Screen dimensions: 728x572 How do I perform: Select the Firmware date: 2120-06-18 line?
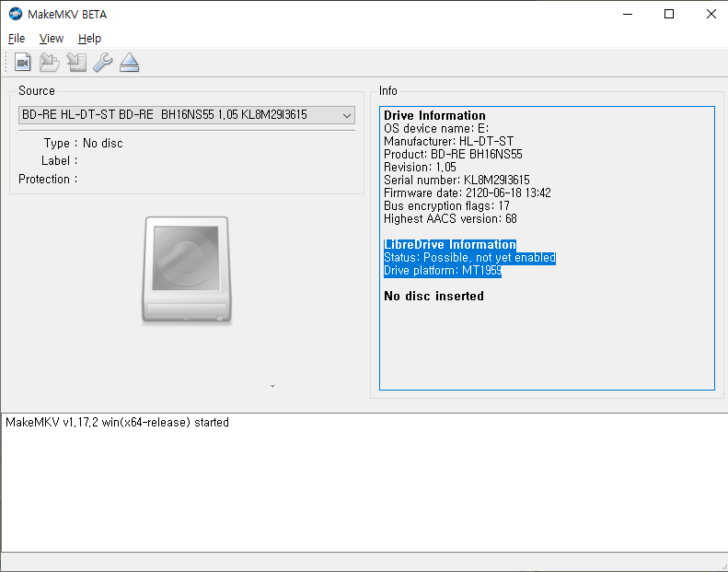coord(468,193)
